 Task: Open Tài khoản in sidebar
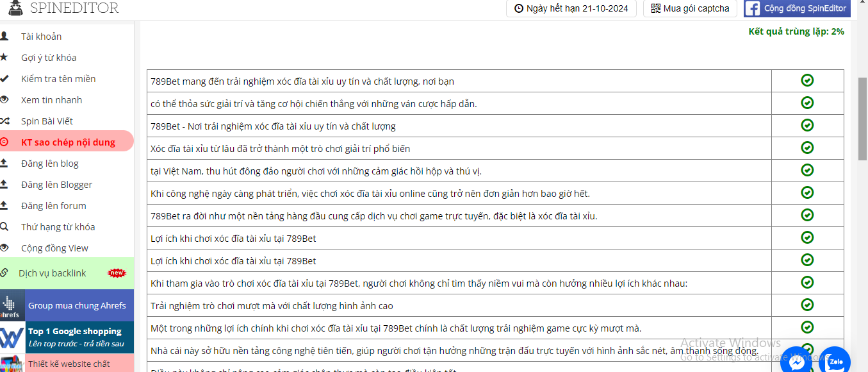(41, 37)
